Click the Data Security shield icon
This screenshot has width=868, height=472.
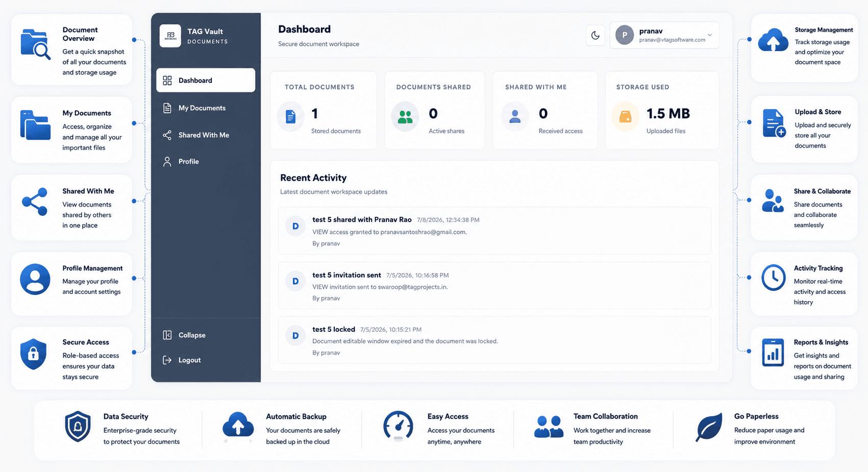pyautogui.click(x=78, y=427)
